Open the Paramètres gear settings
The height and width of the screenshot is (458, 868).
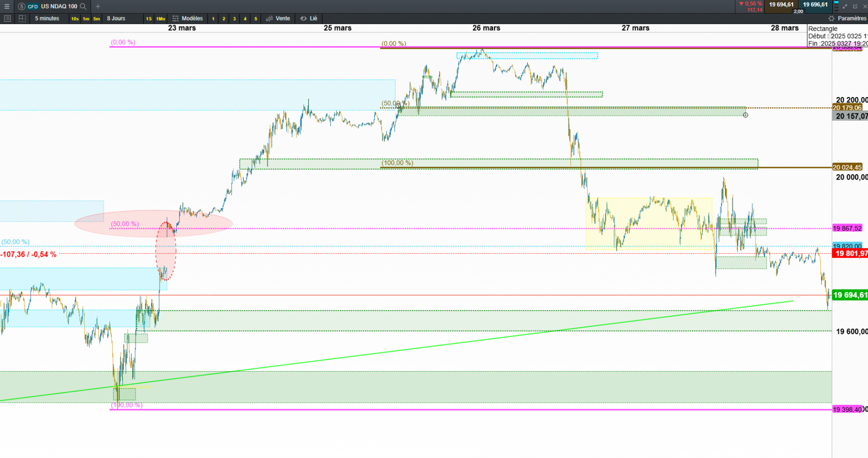coord(847,18)
